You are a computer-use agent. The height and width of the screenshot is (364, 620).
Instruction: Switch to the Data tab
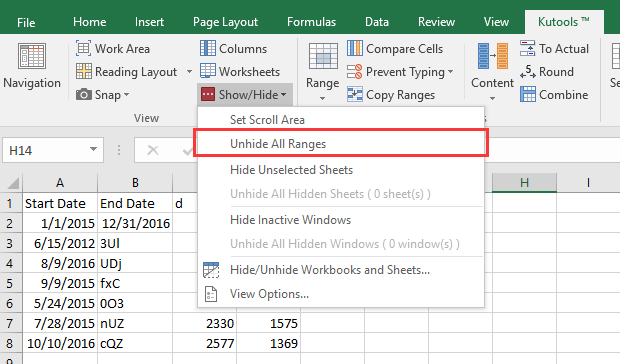pos(377,22)
